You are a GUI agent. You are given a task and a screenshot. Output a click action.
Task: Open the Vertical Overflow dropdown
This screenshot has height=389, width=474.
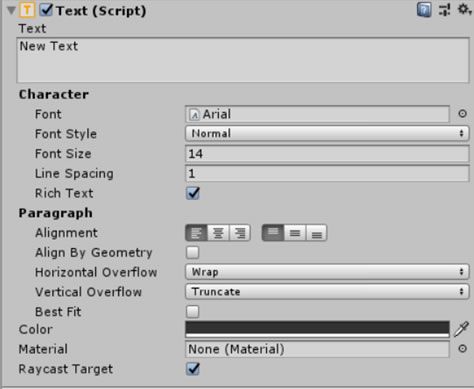point(327,292)
